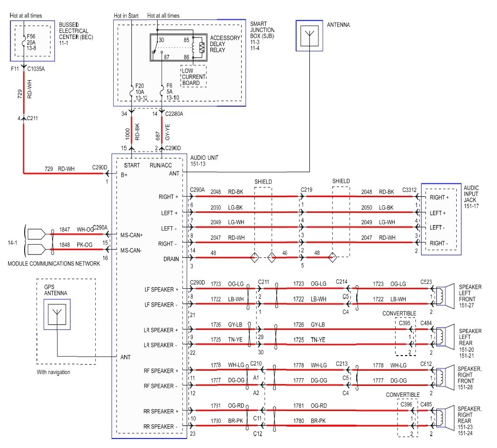Collapse the Low Current Board box
497x448 pixels.
click(x=192, y=76)
